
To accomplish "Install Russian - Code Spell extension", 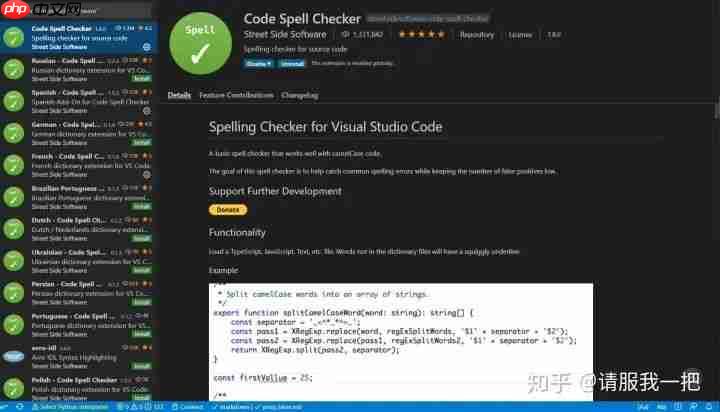I will [141, 79].
